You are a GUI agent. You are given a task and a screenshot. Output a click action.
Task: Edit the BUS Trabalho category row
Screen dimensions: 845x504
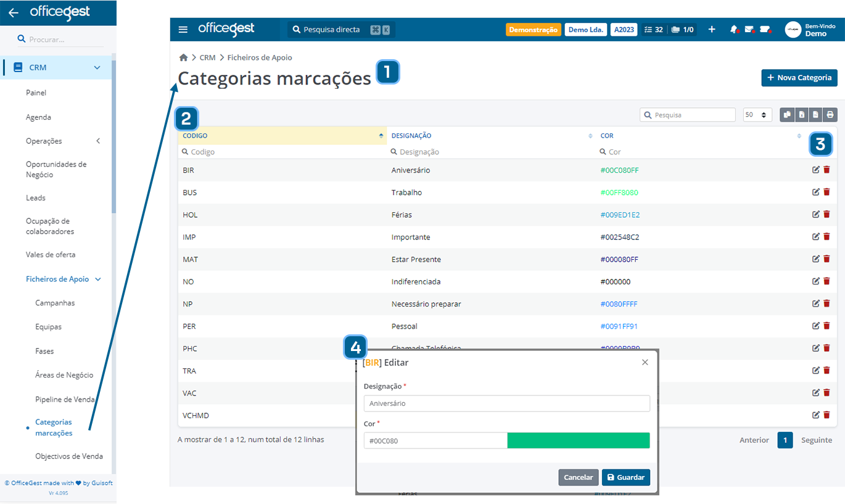tap(815, 192)
